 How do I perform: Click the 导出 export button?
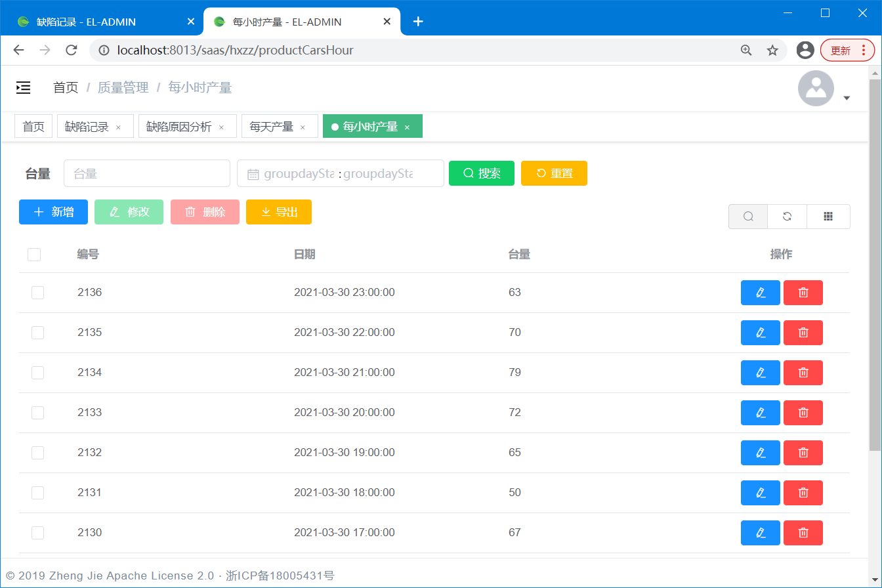tap(278, 212)
